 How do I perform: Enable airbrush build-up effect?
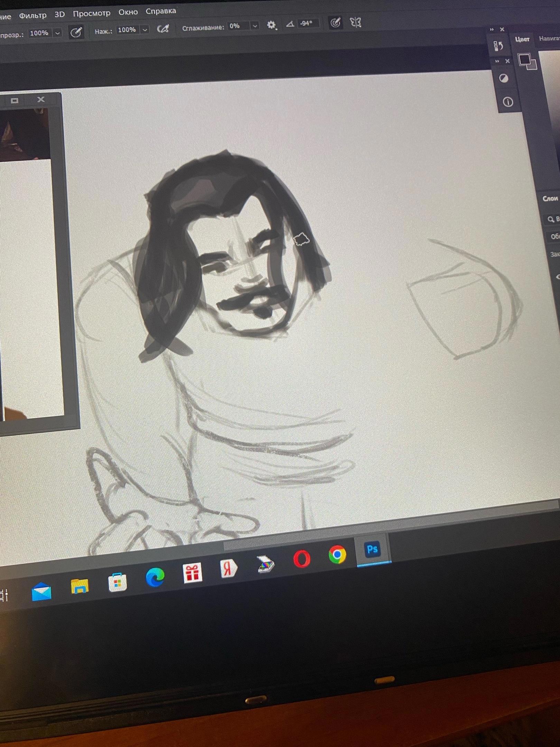click(163, 29)
